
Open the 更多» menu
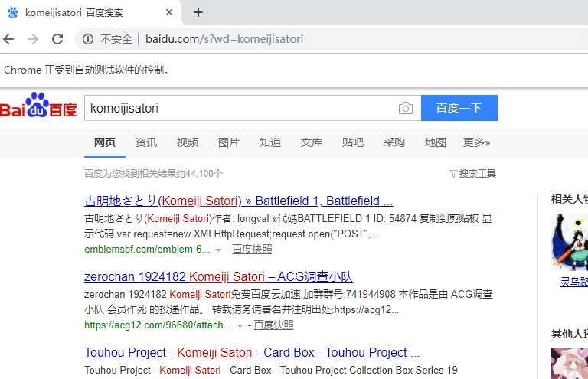477,142
